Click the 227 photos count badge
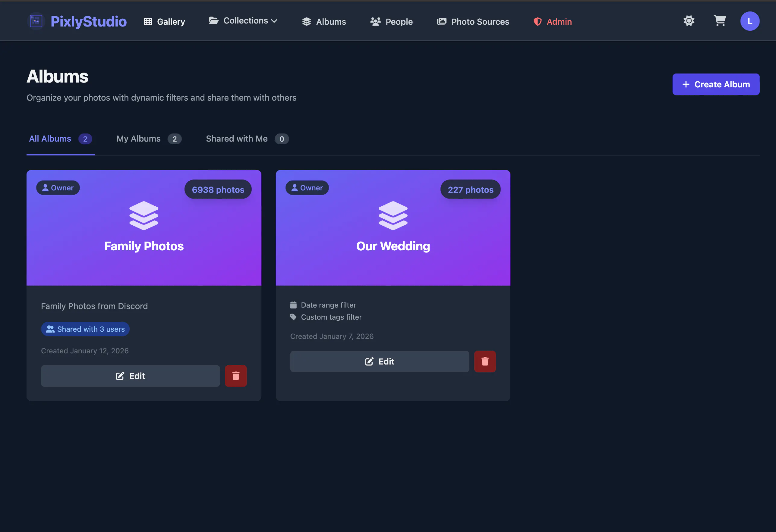776x532 pixels. (x=471, y=189)
